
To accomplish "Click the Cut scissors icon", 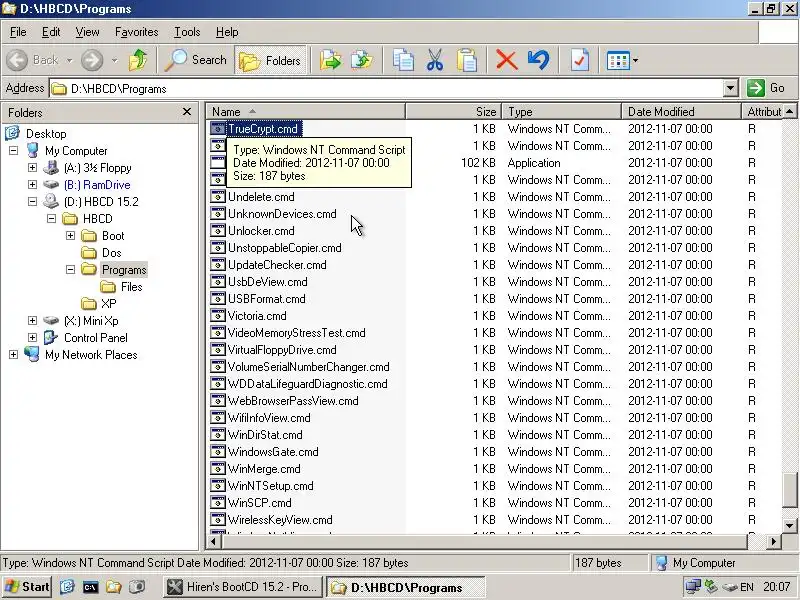I will pos(435,60).
